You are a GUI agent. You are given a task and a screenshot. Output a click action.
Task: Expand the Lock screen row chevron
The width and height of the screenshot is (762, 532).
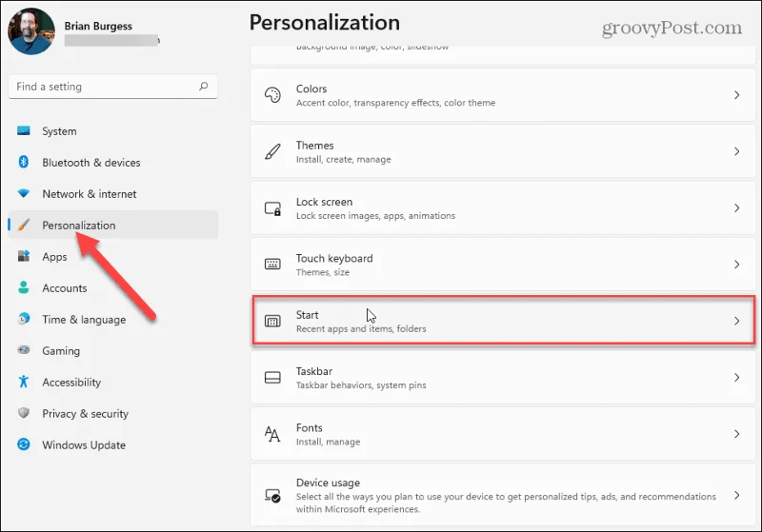tap(736, 207)
